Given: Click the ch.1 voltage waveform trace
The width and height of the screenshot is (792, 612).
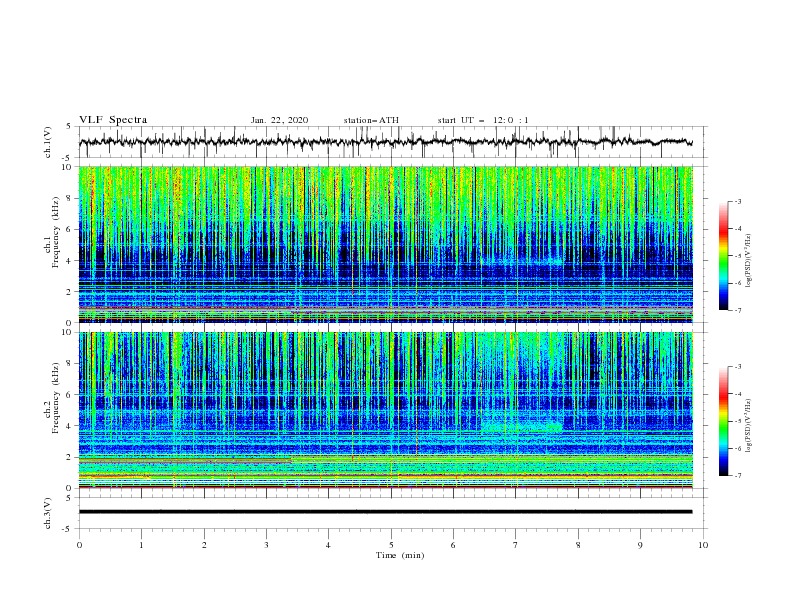Looking at the screenshot, I should tap(385, 142).
